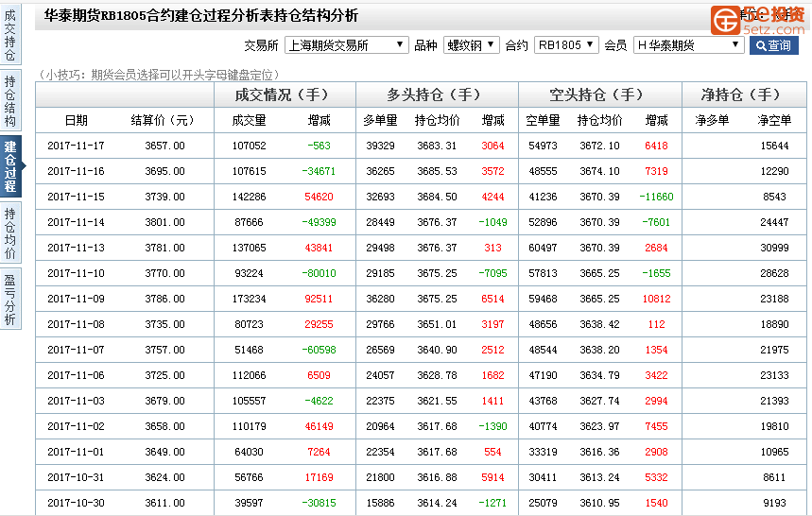
Task: Open the 盈亏分析 side tab
Action: coord(10,300)
